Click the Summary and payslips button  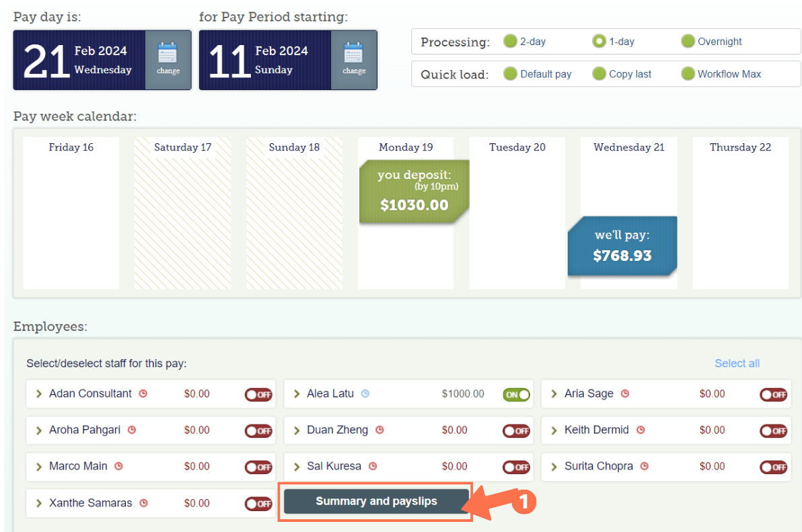tap(376, 501)
